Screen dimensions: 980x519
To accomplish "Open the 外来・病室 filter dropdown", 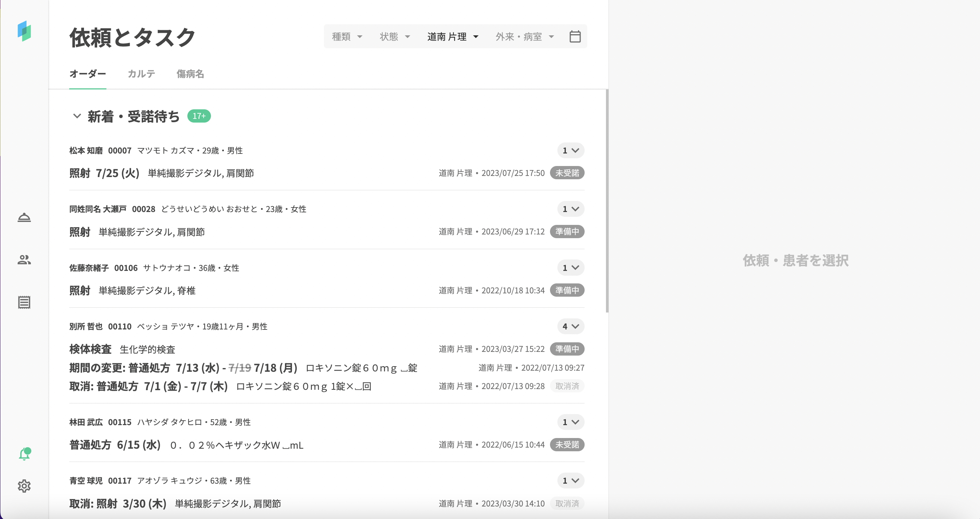I will point(524,36).
